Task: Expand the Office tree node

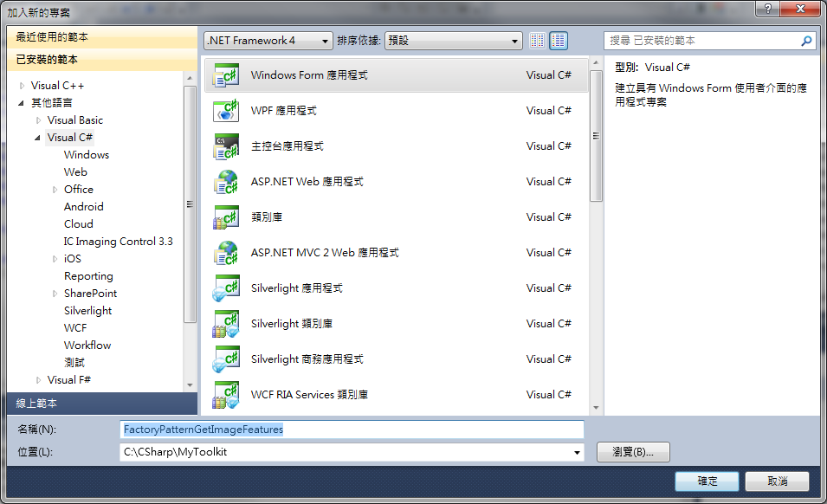Action: tap(55, 190)
